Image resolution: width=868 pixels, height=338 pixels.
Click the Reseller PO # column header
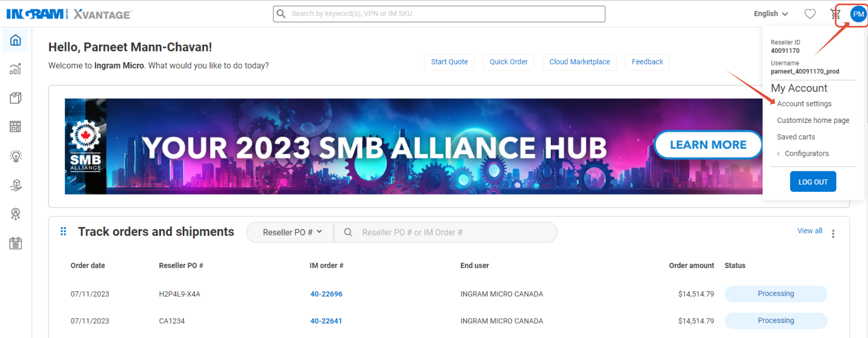click(181, 265)
